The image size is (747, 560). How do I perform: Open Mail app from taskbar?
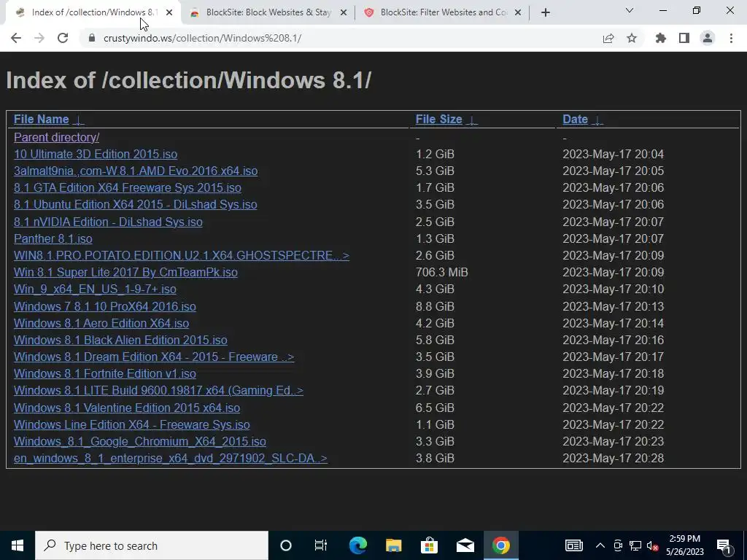(x=465, y=545)
